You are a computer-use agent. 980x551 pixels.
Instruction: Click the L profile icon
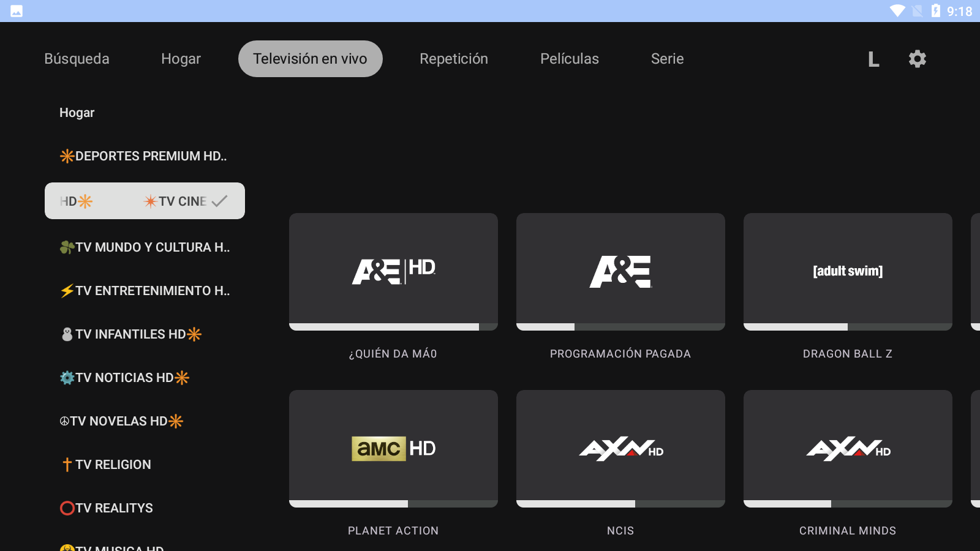tap(873, 59)
